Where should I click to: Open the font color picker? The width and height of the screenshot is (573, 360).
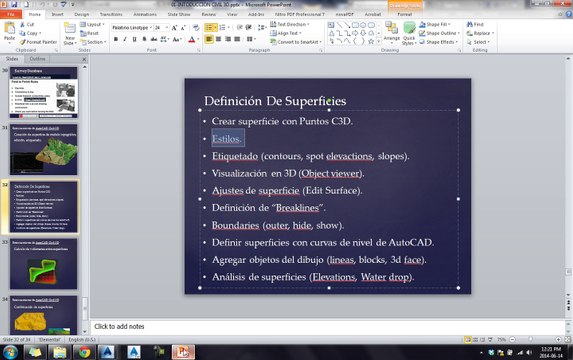(194, 39)
